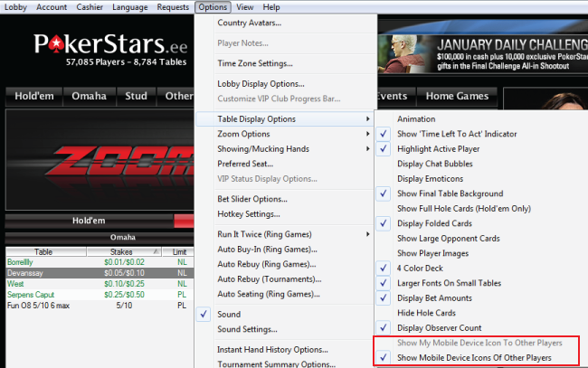Screen dimensions: 588x368
Task: Enable the Animation display option
Action: click(415, 118)
